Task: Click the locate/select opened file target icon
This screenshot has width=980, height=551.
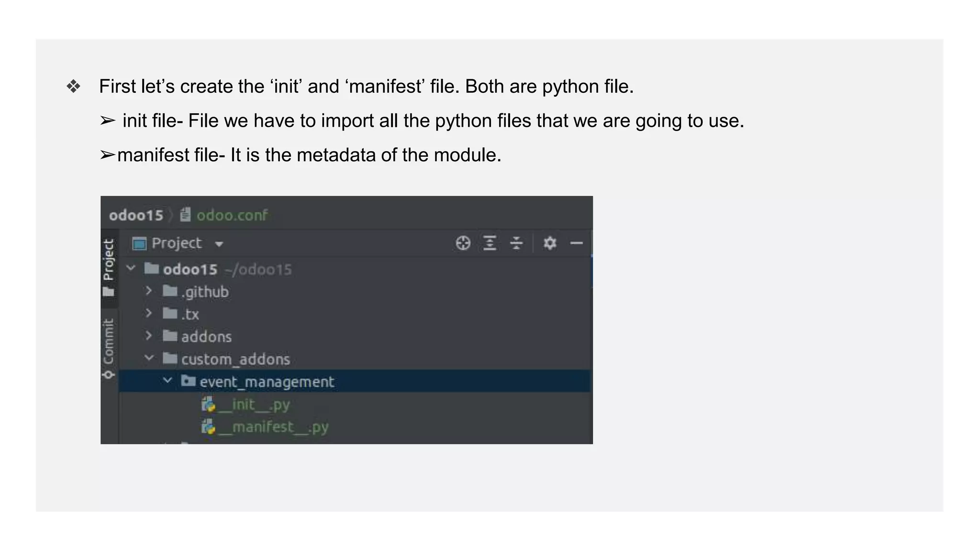Action: point(463,243)
